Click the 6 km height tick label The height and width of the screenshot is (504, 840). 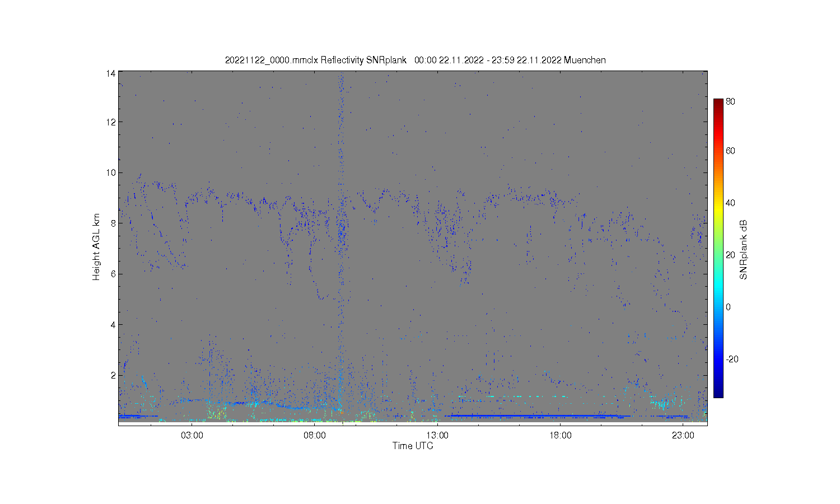pos(114,274)
